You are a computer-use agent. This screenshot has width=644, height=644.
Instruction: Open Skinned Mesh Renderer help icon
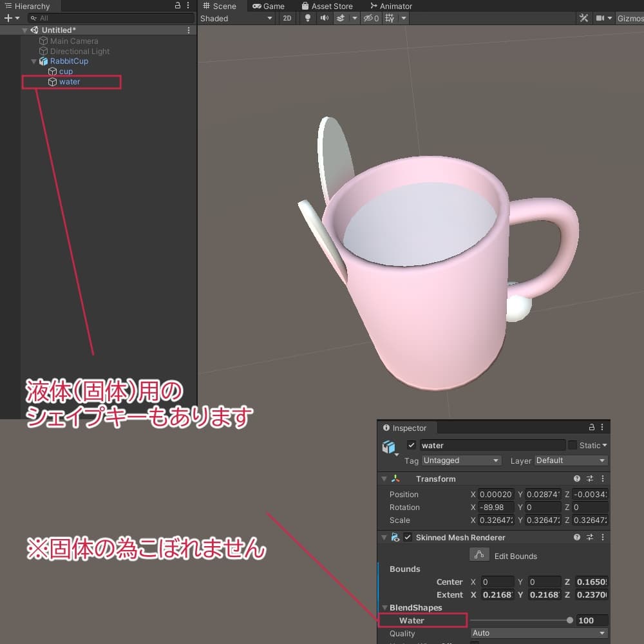(x=577, y=538)
